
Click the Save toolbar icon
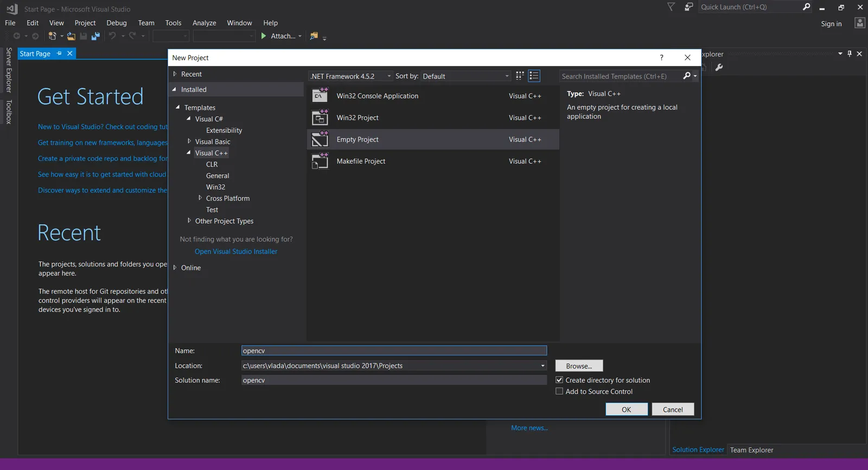tap(84, 36)
